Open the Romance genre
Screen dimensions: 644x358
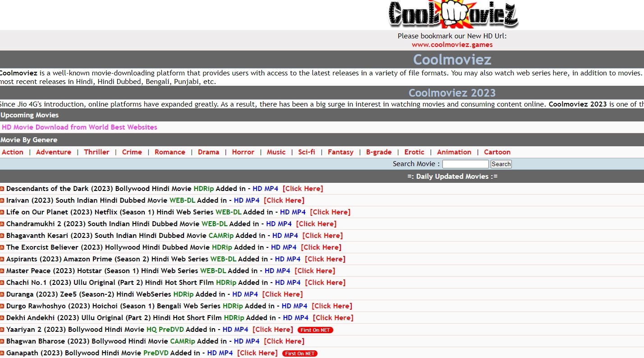[x=170, y=152]
